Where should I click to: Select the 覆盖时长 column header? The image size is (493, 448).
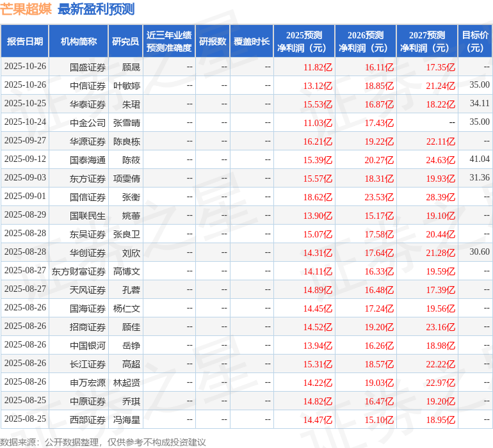252,42
